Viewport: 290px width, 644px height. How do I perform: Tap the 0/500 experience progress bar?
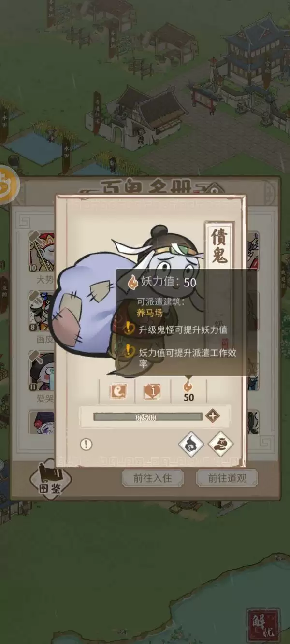click(x=147, y=417)
